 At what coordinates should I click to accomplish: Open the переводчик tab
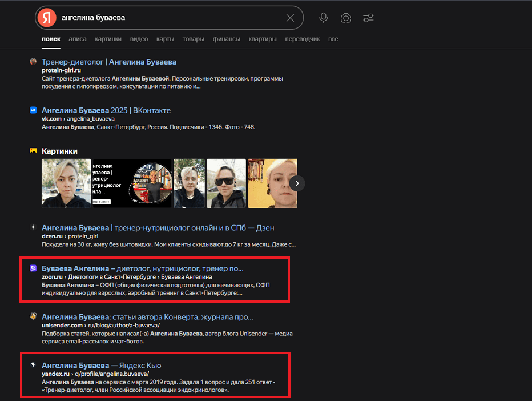coord(303,39)
